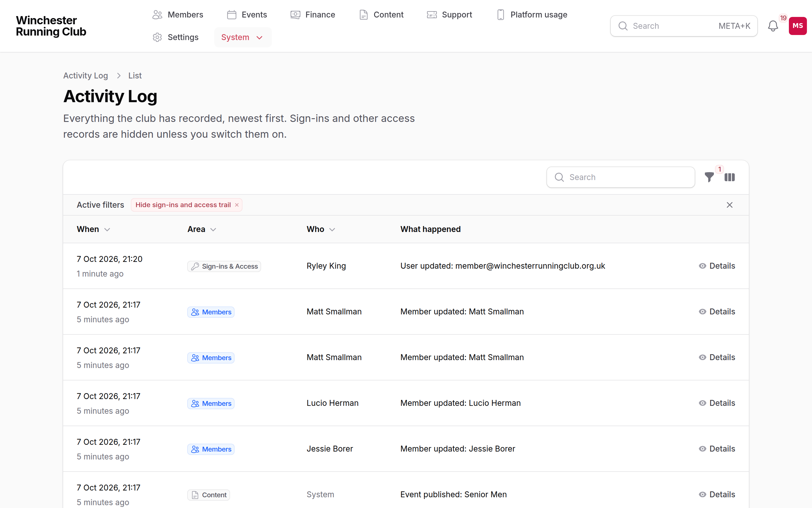The image size is (812, 508).
Task: Click the 'Jessie Borer' name cell
Action: point(330,448)
